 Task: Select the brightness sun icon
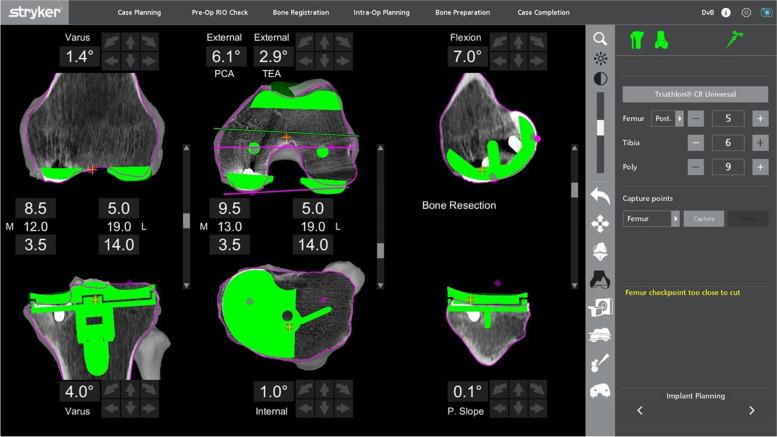tap(600, 58)
